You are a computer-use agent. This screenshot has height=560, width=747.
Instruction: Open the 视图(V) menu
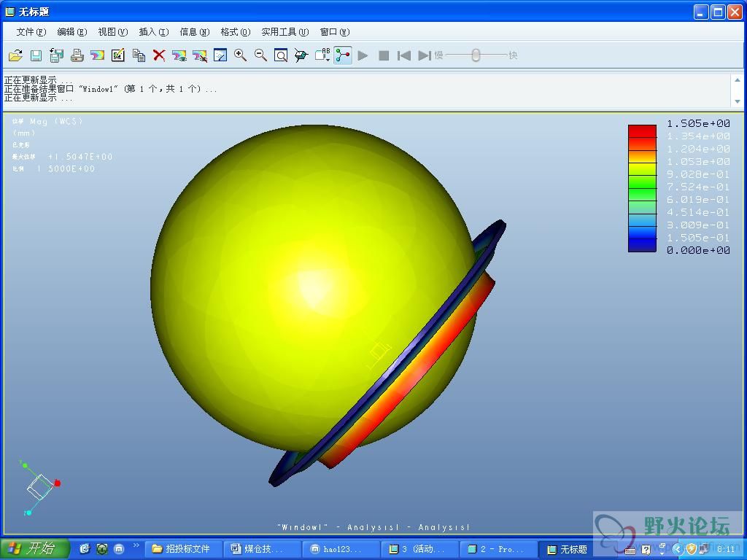click(113, 32)
